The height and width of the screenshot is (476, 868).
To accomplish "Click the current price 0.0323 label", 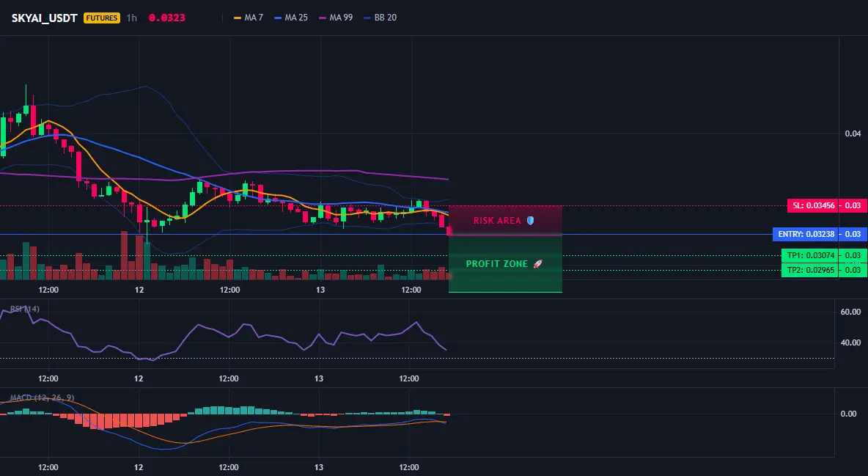I will pos(166,18).
